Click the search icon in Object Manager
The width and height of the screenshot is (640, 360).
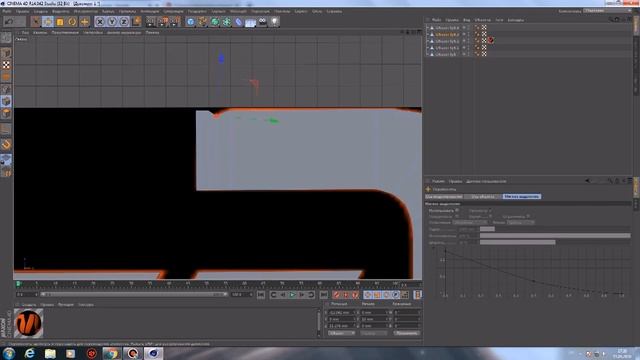611,19
